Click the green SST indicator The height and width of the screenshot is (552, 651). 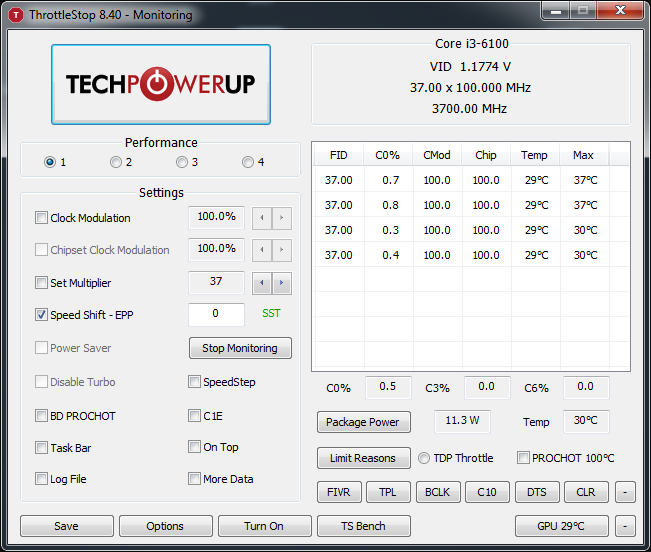point(272,313)
